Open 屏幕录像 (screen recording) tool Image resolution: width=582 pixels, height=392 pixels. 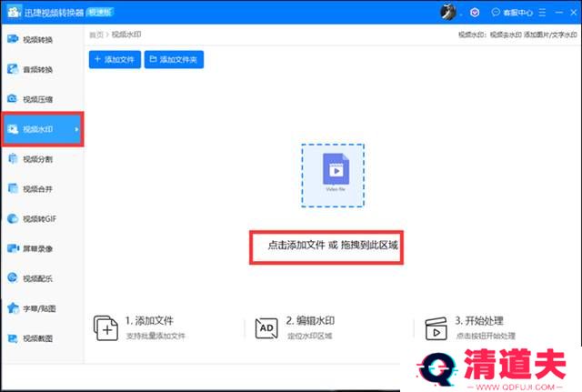pos(36,248)
